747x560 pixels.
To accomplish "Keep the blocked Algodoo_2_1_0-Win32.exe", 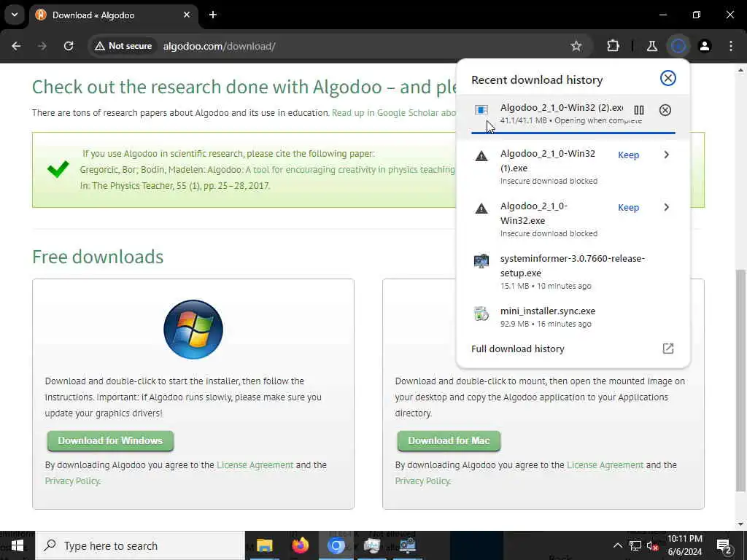I will coord(628,208).
